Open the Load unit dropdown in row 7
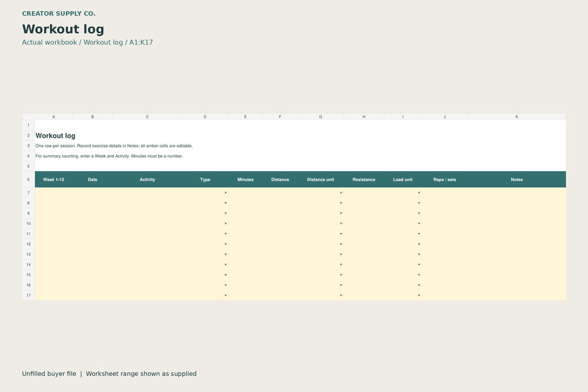 pos(419,193)
